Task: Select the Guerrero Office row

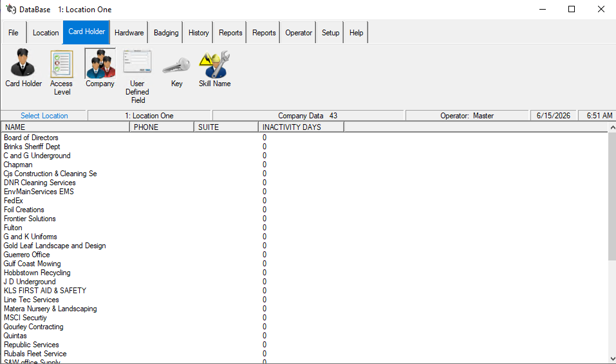Action: click(x=304, y=255)
